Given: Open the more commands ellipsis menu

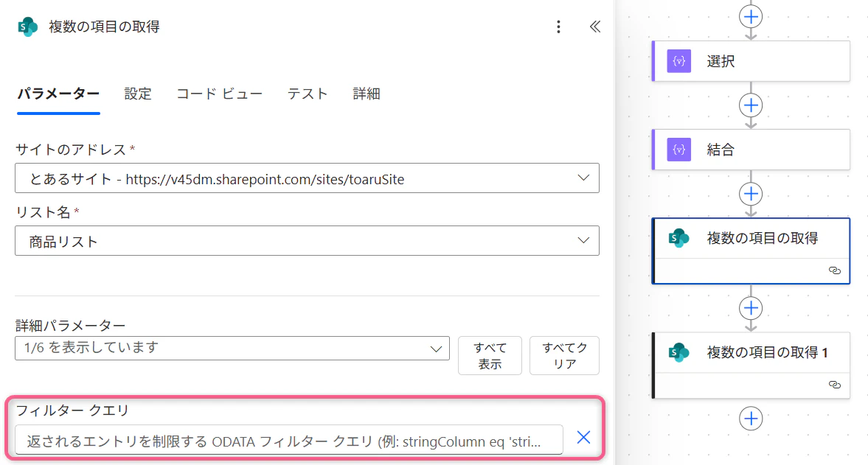Looking at the screenshot, I should coord(558,27).
